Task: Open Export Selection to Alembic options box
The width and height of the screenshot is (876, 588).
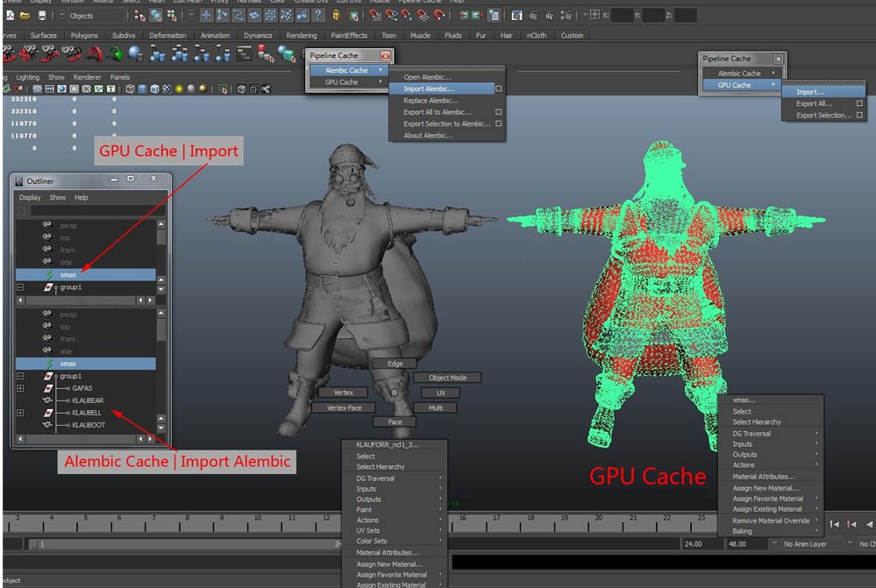Action: coord(498,124)
